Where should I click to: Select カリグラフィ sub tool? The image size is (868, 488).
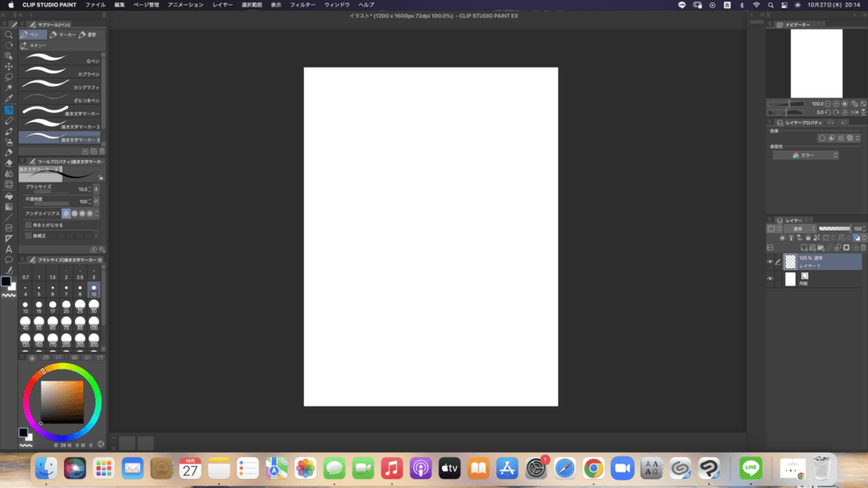point(60,84)
